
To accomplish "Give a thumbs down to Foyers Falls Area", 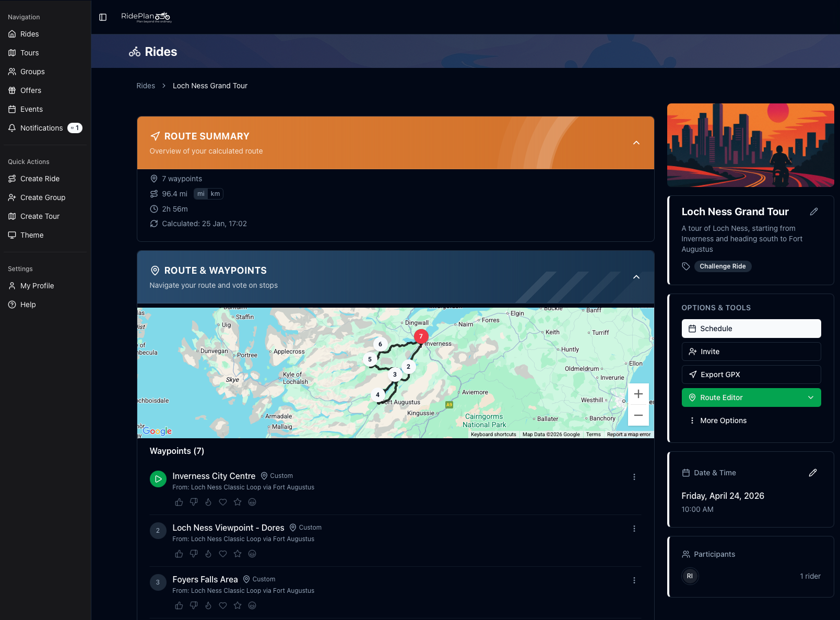I will [x=194, y=605].
